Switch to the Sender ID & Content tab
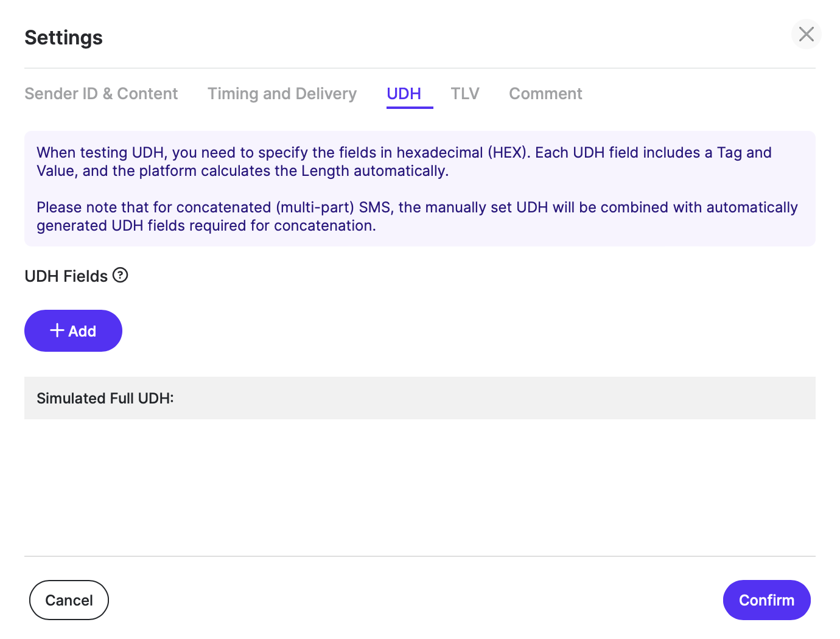 pos(101,94)
